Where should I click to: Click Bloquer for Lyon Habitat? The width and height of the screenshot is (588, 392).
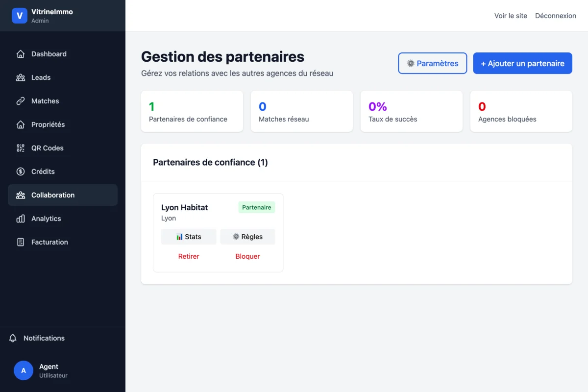pos(247,256)
